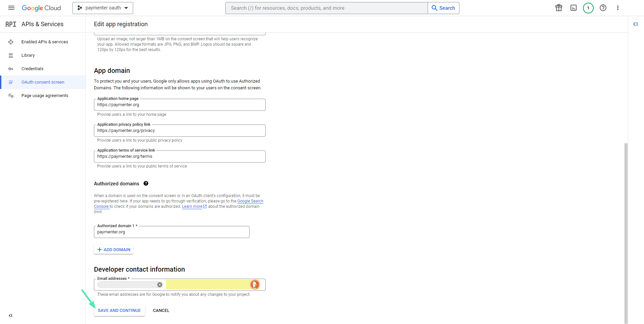Open the Learn more link about authorized domains
The image size is (644, 324).
coord(192,206)
